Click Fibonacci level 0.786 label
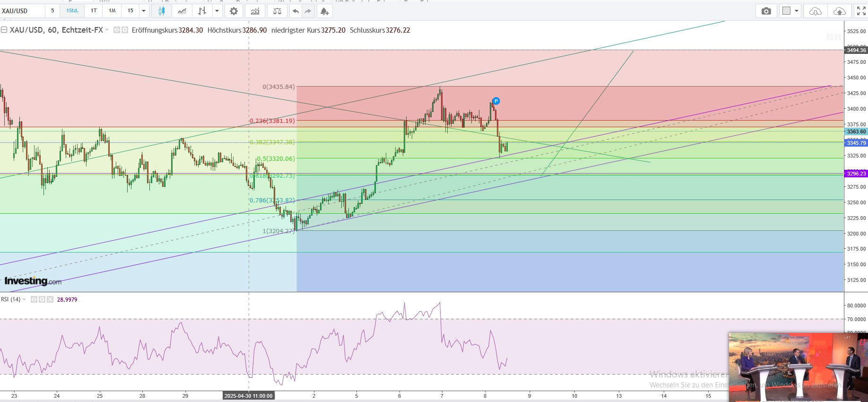This screenshot has height=402, width=868. (x=272, y=200)
